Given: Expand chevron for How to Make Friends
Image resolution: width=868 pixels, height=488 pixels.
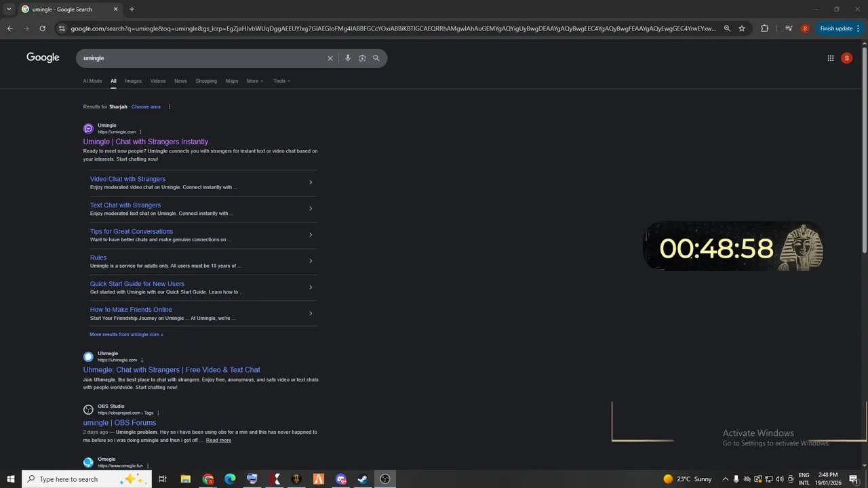Looking at the screenshot, I should [311, 313].
